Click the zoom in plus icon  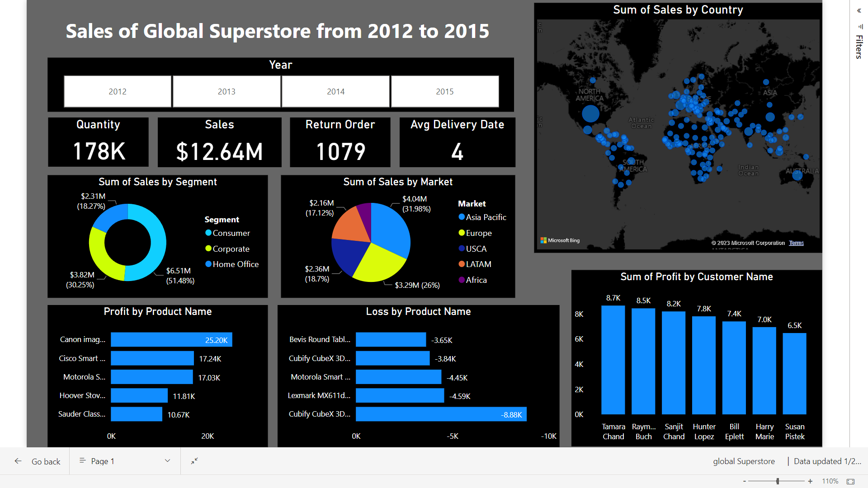click(x=810, y=481)
